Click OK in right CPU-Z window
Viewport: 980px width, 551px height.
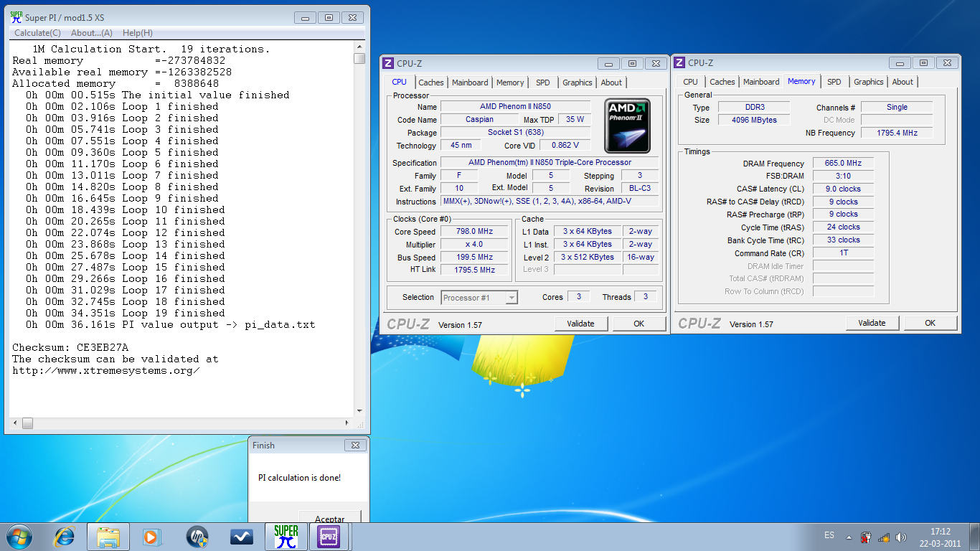[930, 323]
